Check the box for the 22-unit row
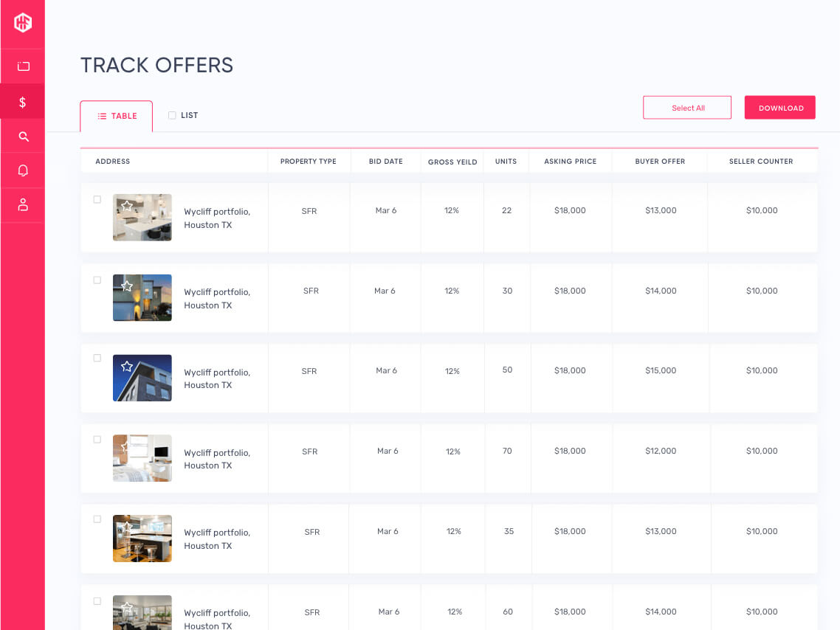This screenshot has height=630, width=840. [97, 199]
